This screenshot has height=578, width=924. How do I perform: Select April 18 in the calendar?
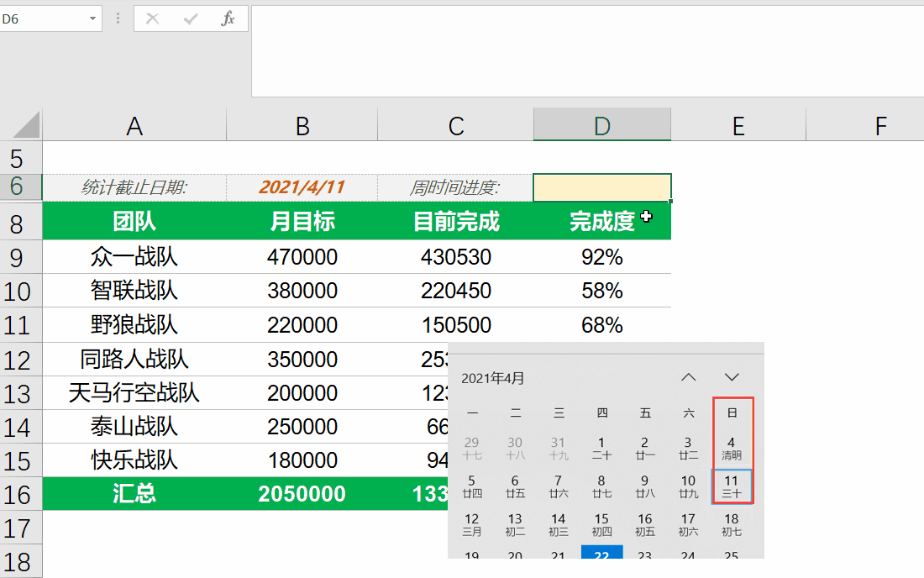click(732, 524)
